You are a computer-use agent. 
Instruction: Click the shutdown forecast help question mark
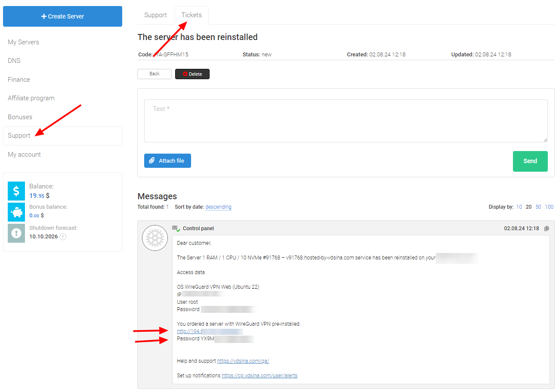(x=63, y=237)
